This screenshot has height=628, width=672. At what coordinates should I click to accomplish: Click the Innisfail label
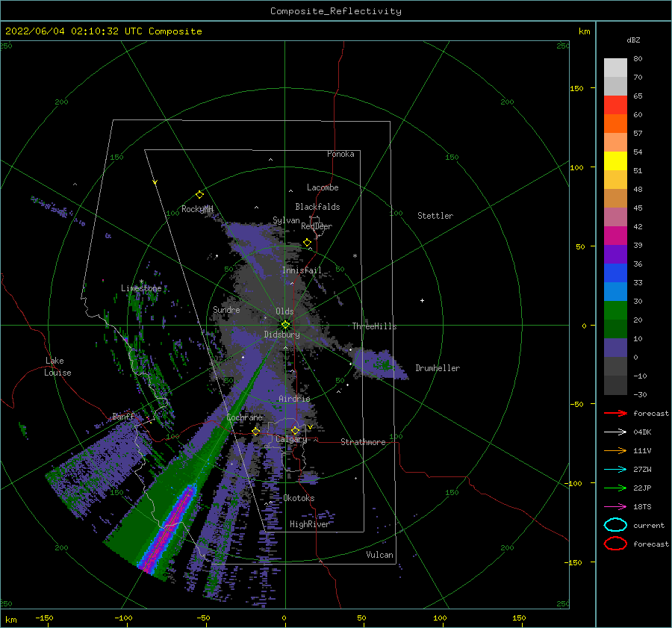coord(302,270)
